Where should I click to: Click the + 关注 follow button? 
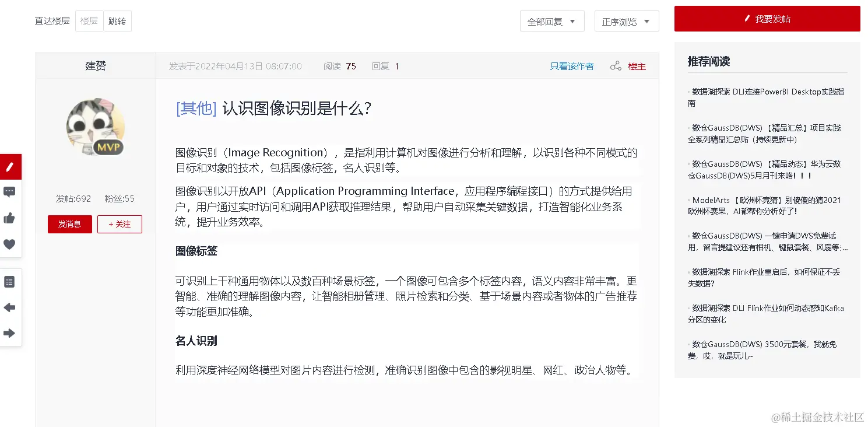tap(120, 224)
